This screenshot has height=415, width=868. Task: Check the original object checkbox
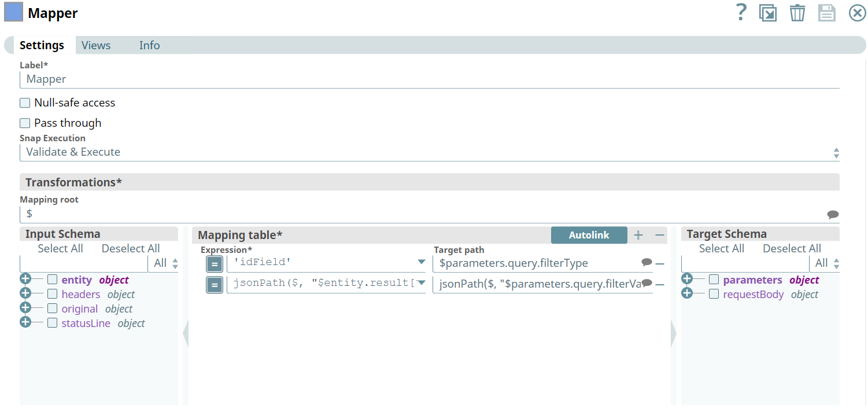[x=52, y=309]
